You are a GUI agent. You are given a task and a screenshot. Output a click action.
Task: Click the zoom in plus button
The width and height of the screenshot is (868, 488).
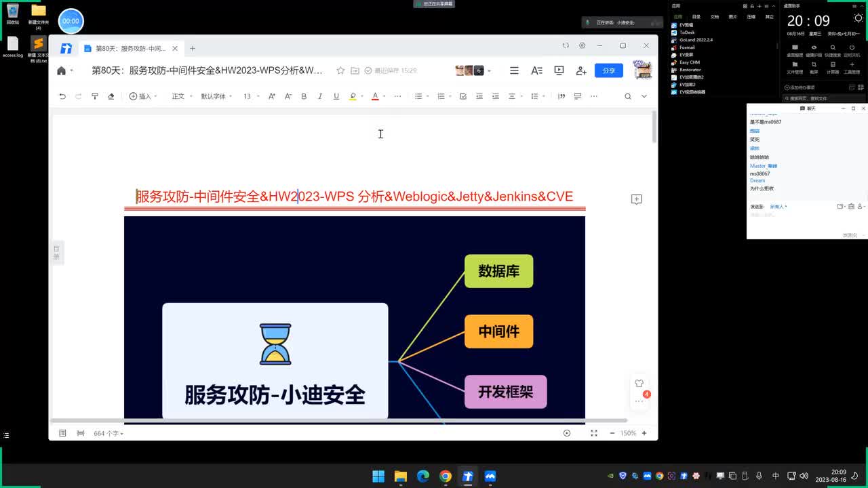pos(644,433)
